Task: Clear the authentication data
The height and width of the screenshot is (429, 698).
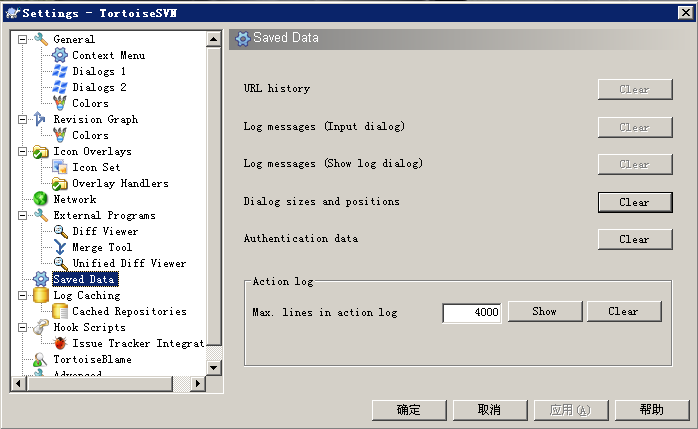Action: click(635, 239)
